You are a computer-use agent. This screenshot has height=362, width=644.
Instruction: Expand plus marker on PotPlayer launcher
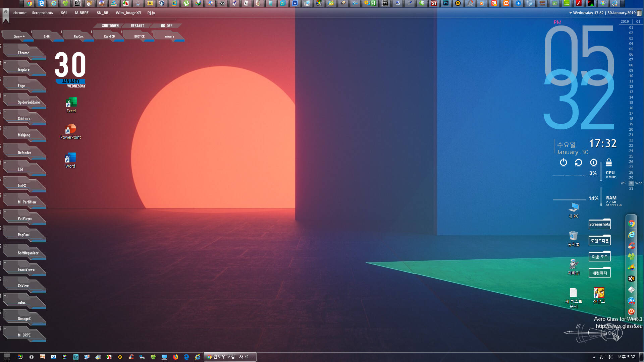pyautogui.click(x=5, y=212)
